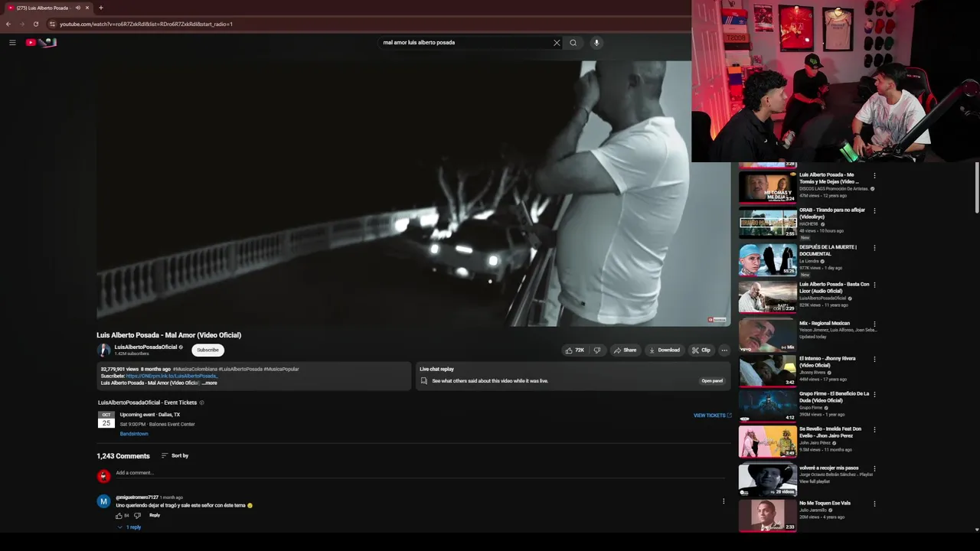Open 'Se Revello - Imelda Feat Don Evelio' title
Screen dimensions: 980x551
coord(831,432)
